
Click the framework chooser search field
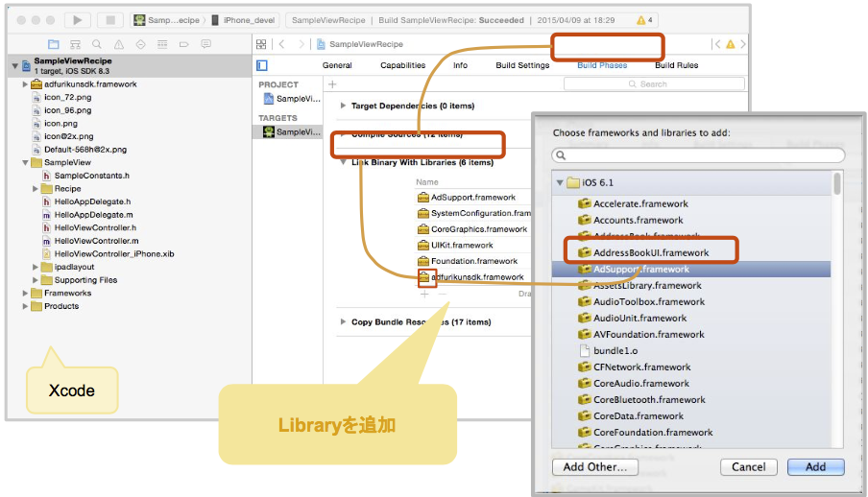click(x=698, y=155)
